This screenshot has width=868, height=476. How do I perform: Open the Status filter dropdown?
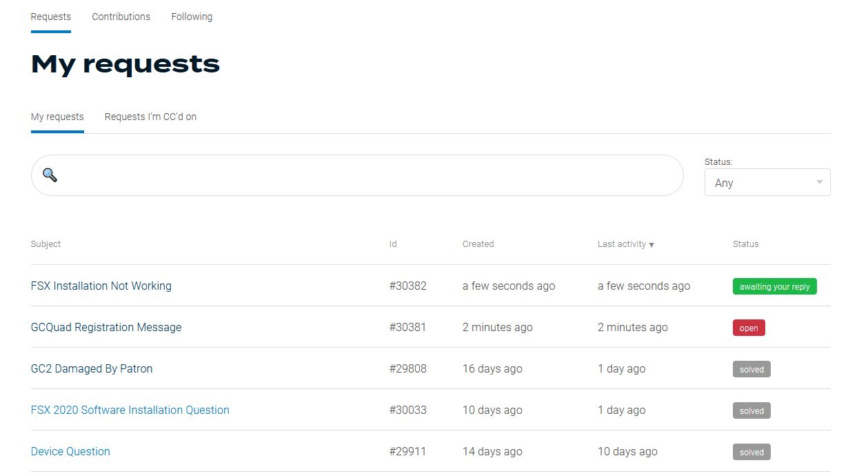[x=767, y=183]
